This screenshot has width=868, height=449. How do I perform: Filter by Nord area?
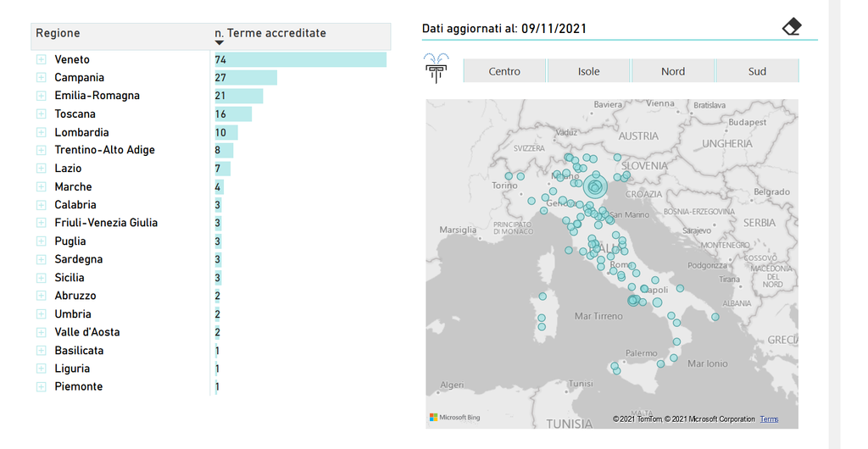coord(673,71)
